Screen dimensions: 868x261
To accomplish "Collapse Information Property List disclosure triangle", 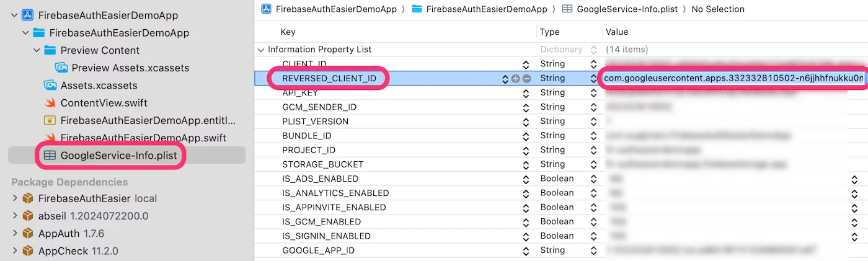I will coord(260,50).
